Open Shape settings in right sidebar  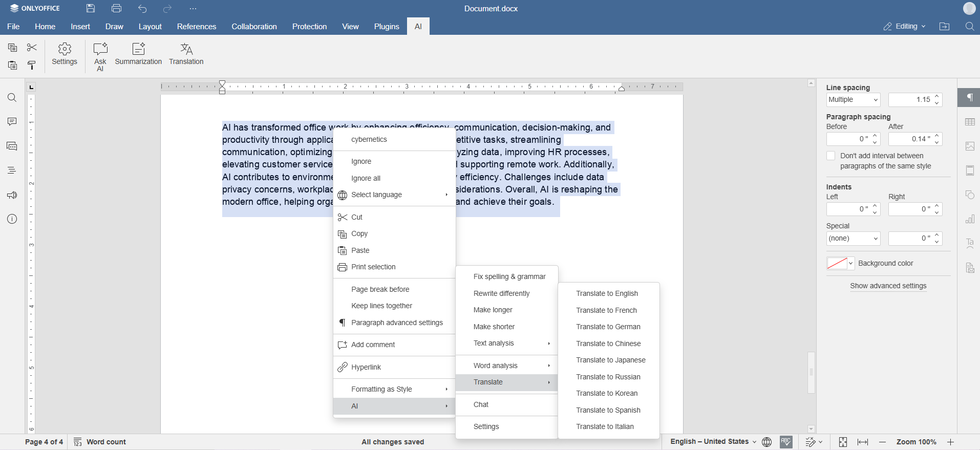coord(970,195)
